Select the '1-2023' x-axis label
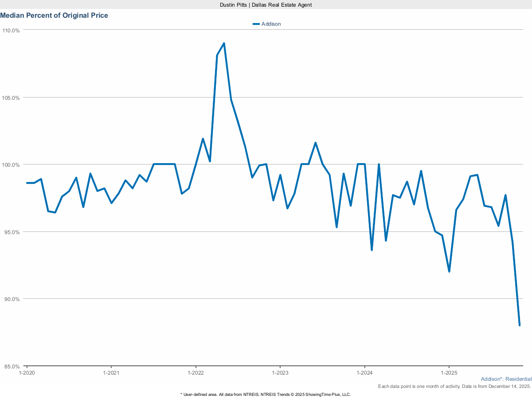Viewport: 532px width, 399px height. pyautogui.click(x=281, y=373)
